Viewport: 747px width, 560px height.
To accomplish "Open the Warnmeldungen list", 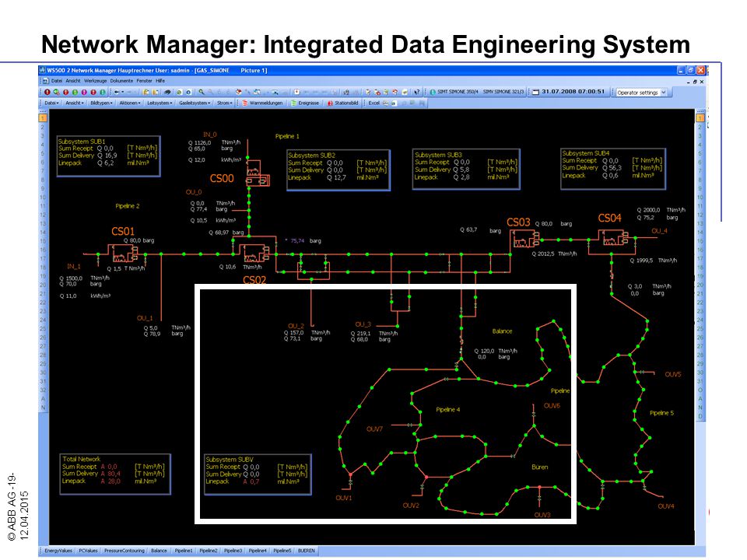I will [262, 103].
